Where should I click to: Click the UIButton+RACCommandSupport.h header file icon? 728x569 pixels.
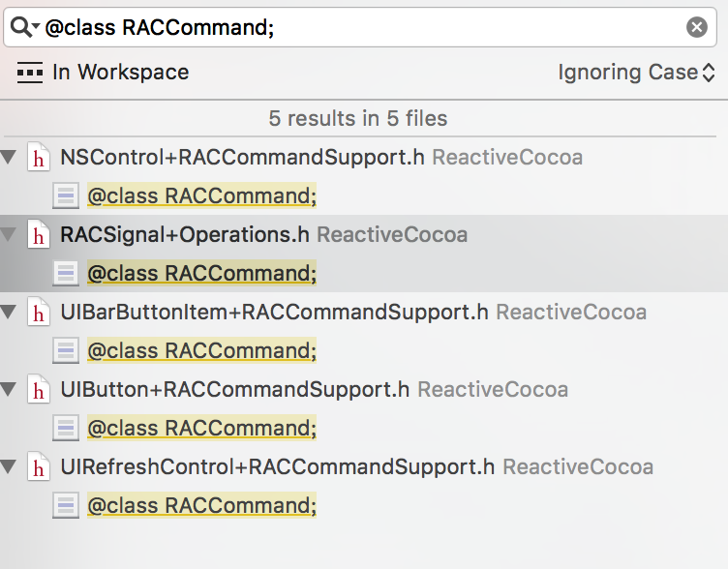(x=39, y=389)
